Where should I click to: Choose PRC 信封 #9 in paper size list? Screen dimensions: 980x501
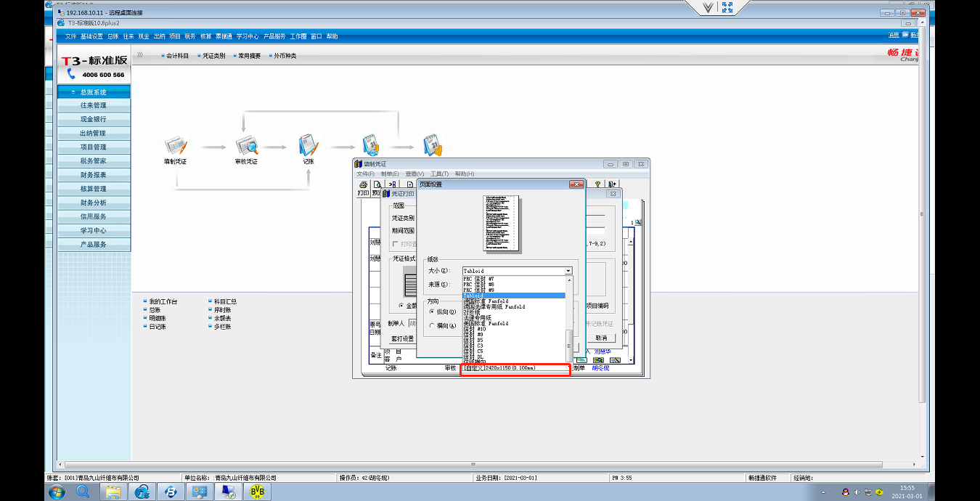coord(514,290)
